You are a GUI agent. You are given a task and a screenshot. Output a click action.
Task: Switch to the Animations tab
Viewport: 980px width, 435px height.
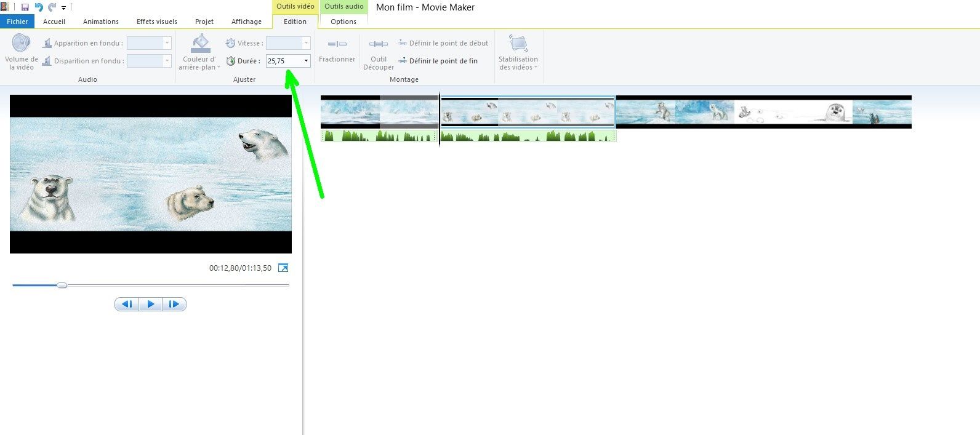pyautogui.click(x=101, y=22)
